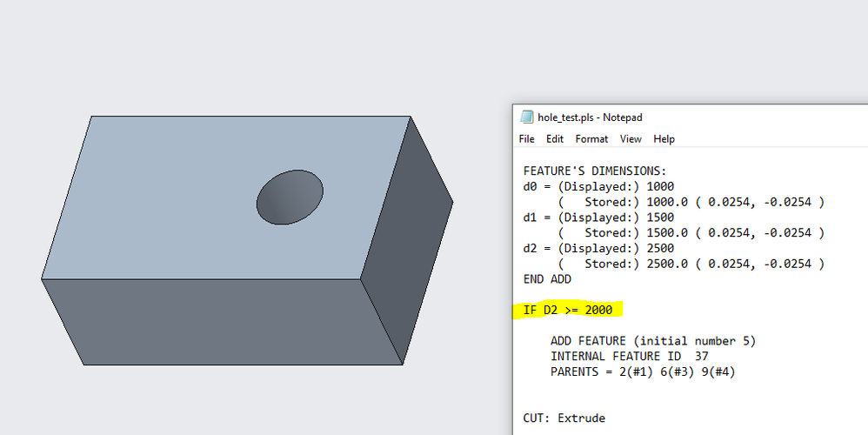Screen dimensions: 868x435
Task: Click the d2 = (Displayed:) 2500 line
Action: [x=598, y=249]
